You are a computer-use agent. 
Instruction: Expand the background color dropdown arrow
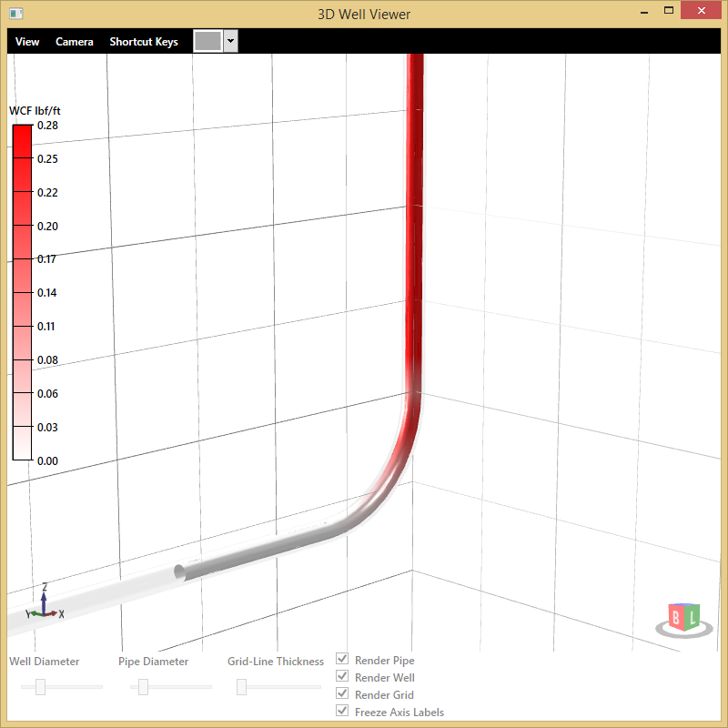(x=230, y=41)
